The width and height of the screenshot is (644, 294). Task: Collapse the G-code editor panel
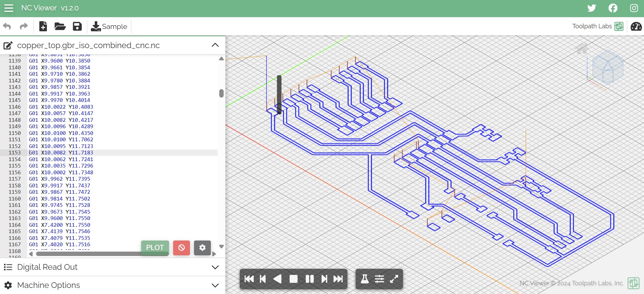215,45
